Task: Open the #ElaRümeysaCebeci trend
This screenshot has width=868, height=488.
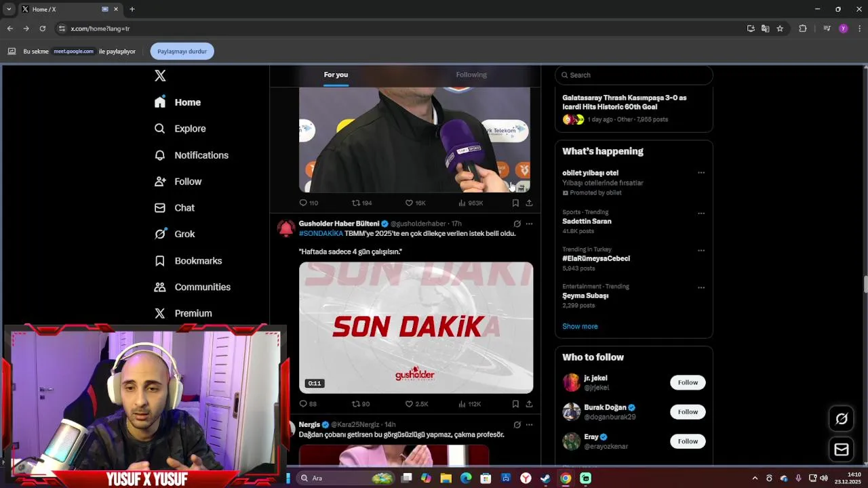Action: coord(596,259)
